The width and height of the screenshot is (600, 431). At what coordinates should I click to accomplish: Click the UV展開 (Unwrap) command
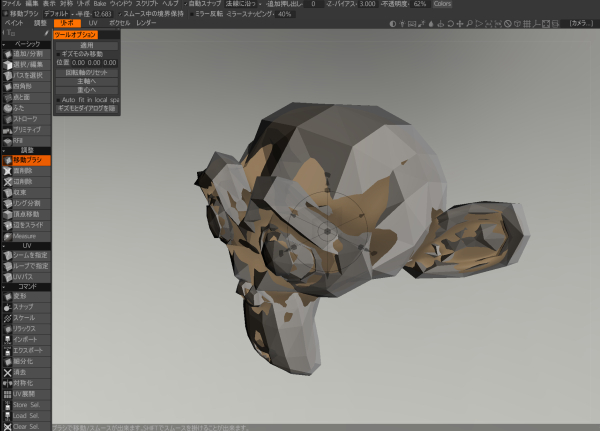click(26, 394)
